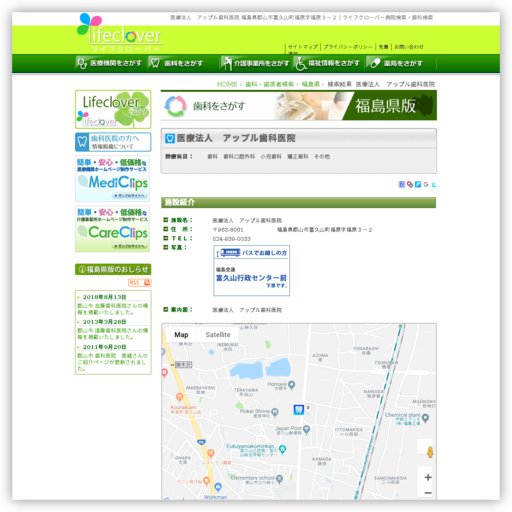Open 福祉情報をさがす in the navigation bar

(328, 63)
